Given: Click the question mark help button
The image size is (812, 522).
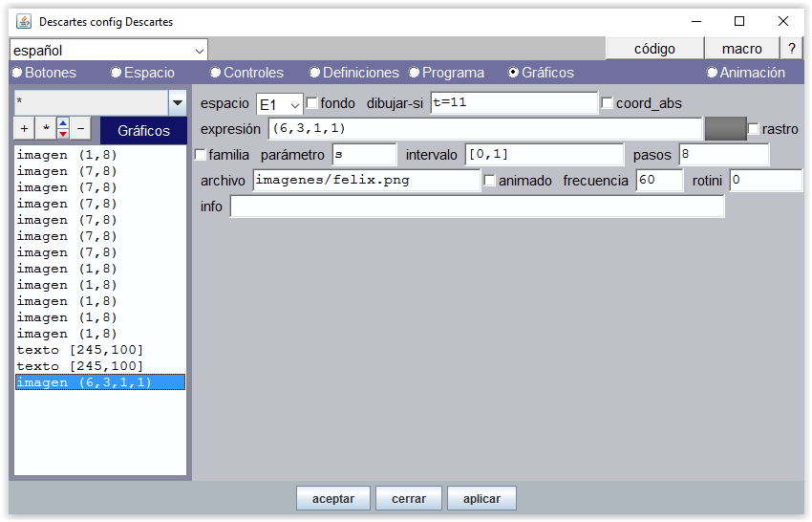Looking at the screenshot, I should coord(791,49).
